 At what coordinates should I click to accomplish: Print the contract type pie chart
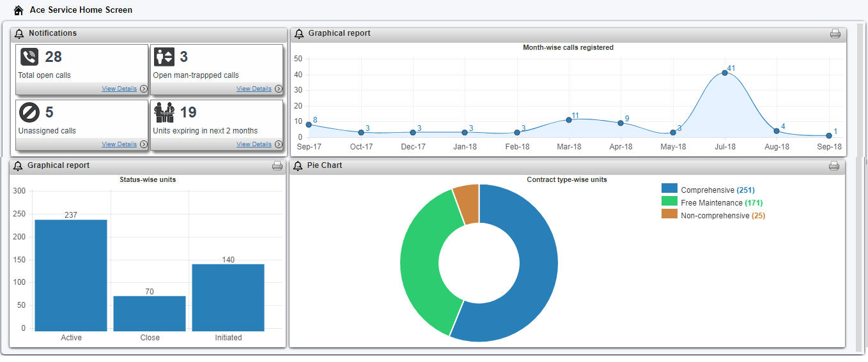pos(833,166)
